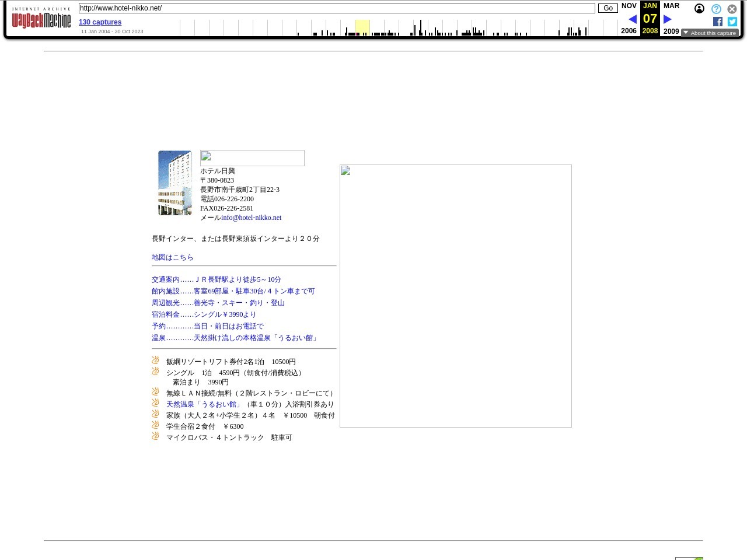Click the Go button
Screen dimensions: 747x560
[608, 8]
